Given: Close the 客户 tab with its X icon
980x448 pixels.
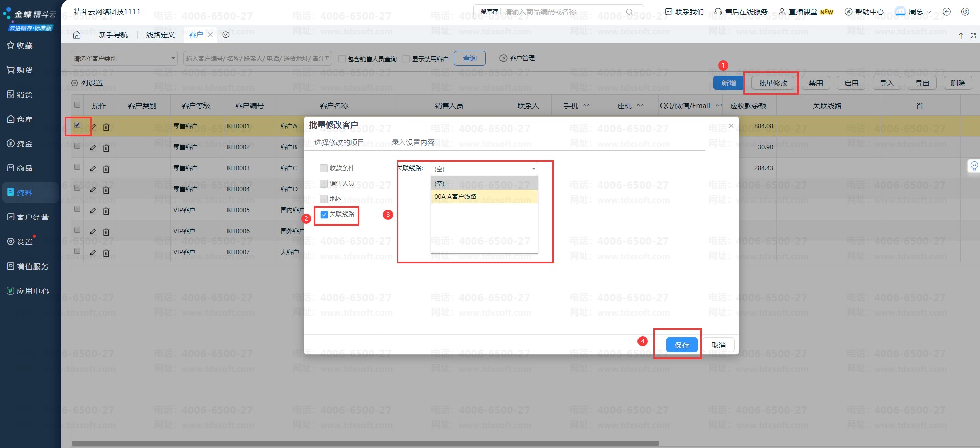Looking at the screenshot, I should pos(210,35).
